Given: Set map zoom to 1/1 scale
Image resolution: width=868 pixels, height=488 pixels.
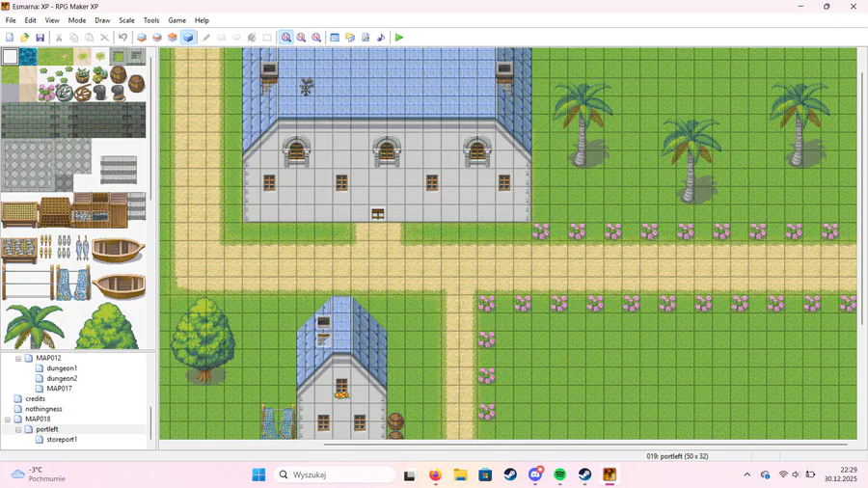Looking at the screenshot, I should (286, 38).
